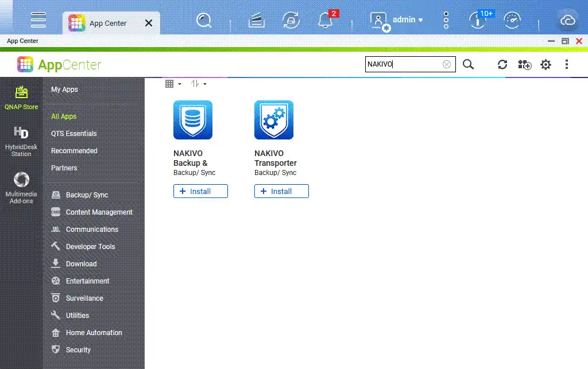The image size is (588, 369).
Task: Open Install Manually icon
Action: pyautogui.click(x=524, y=64)
